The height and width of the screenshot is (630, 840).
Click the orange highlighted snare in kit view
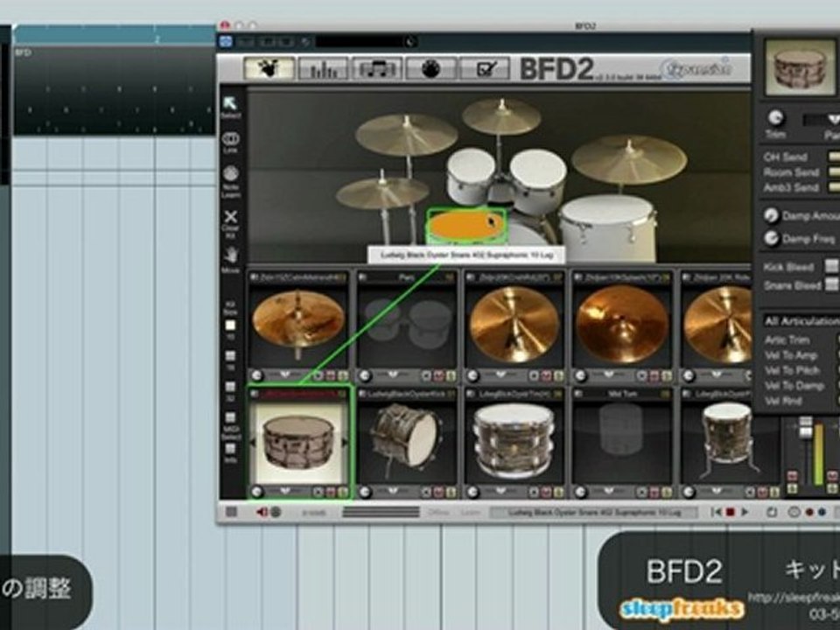[x=466, y=225]
